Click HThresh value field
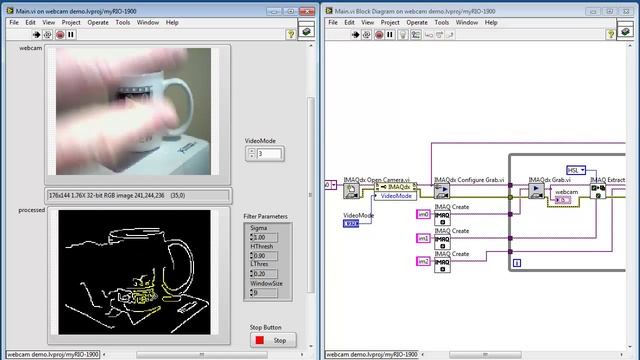This screenshot has width=640, height=360. 266,256
